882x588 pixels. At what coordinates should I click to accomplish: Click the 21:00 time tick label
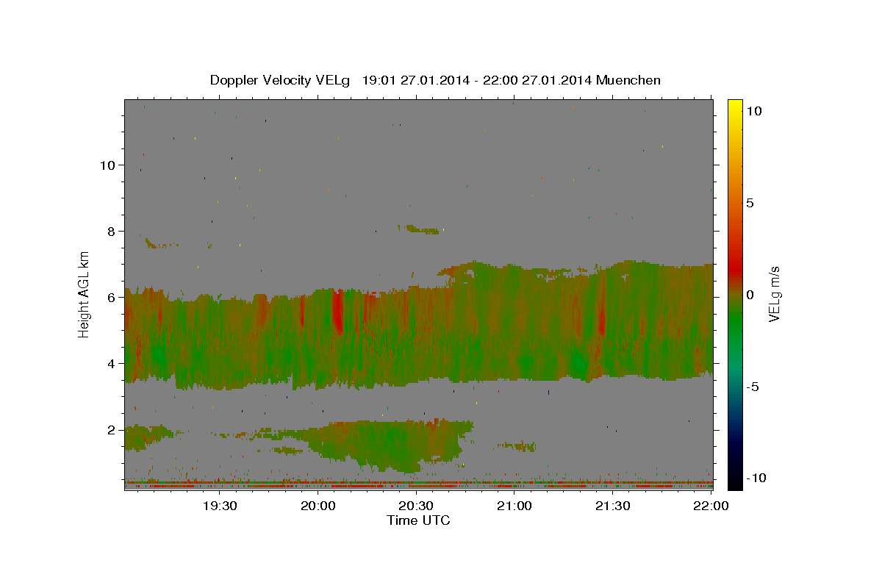(x=514, y=506)
